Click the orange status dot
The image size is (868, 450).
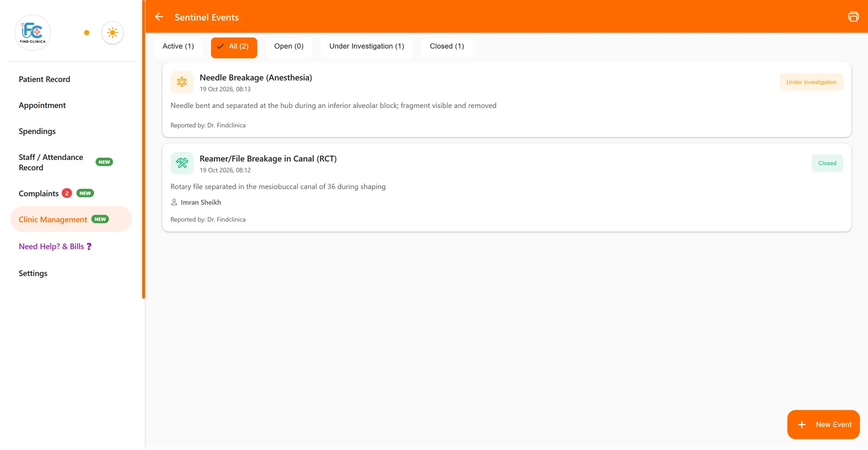(86, 33)
